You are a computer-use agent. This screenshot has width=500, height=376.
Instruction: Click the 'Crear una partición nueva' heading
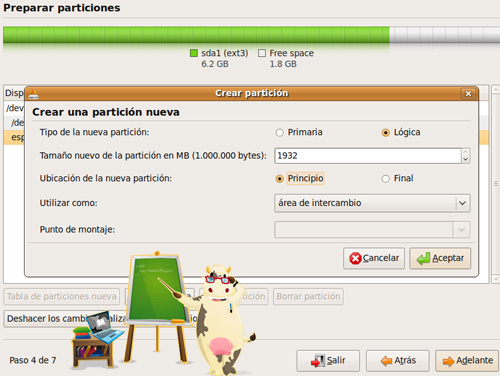click(x=106, y=112)
